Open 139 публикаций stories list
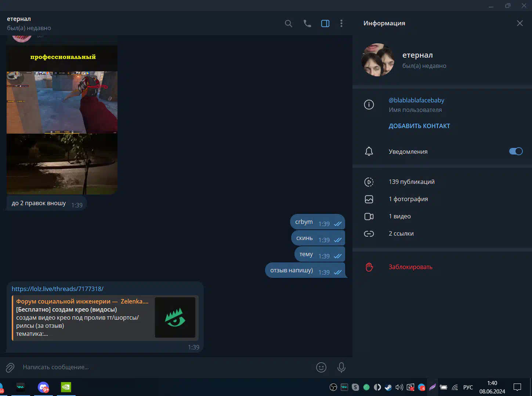Image resolution: width=532 pixels, height=396 pixels. click(411, 182)
